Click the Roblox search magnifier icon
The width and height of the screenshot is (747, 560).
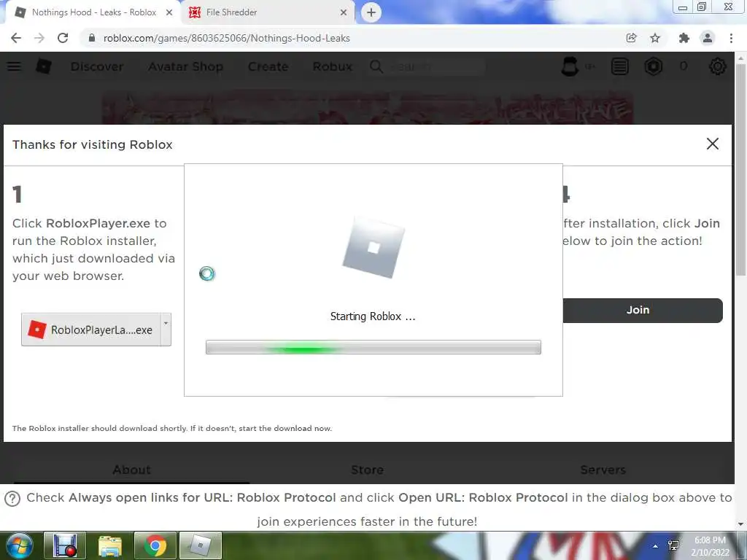point(376,66)
